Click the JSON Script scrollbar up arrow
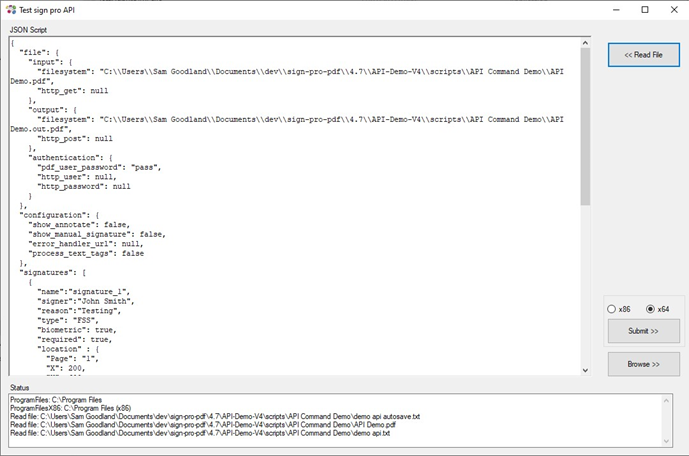The height and width of the screenshot is (456, 689). 585,43
